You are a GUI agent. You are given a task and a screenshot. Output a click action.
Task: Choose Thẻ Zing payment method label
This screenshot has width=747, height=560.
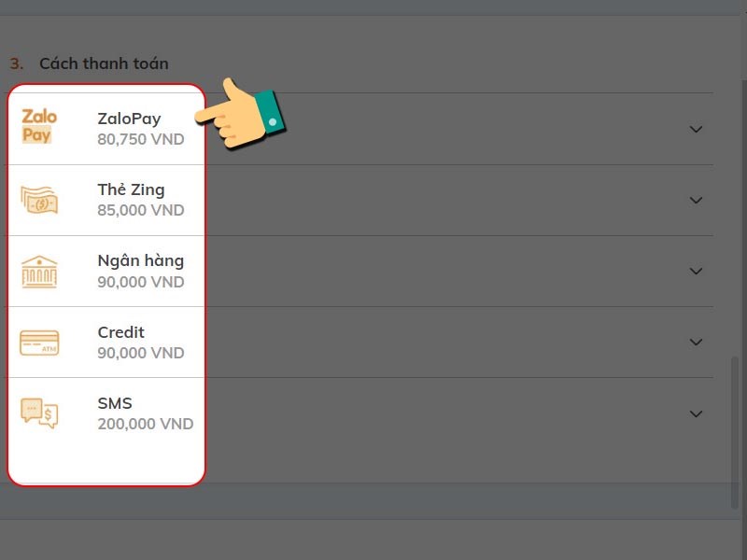(x=131, y=189)
